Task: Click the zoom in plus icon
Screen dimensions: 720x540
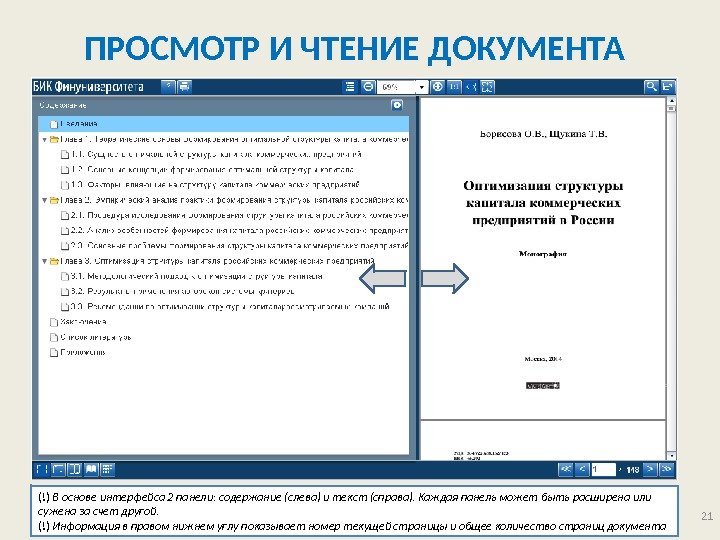Action: click(438, 86)
